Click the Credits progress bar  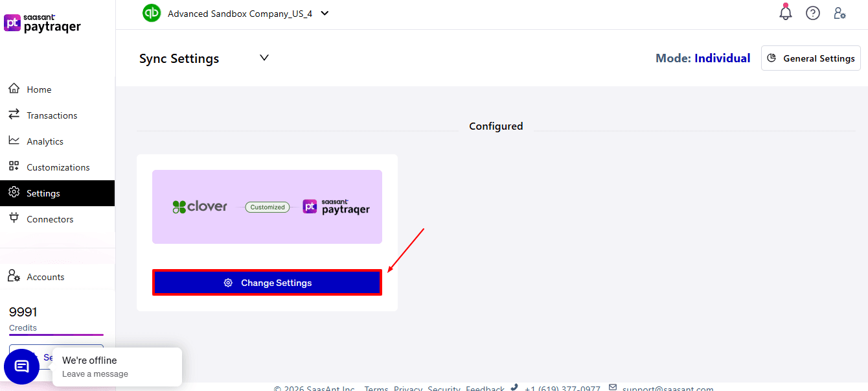56,335
